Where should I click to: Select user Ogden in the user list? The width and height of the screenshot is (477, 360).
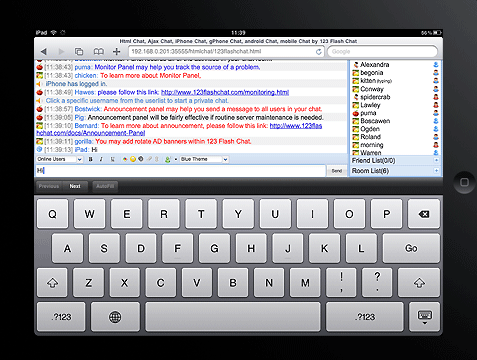click(x=370, y=129)
